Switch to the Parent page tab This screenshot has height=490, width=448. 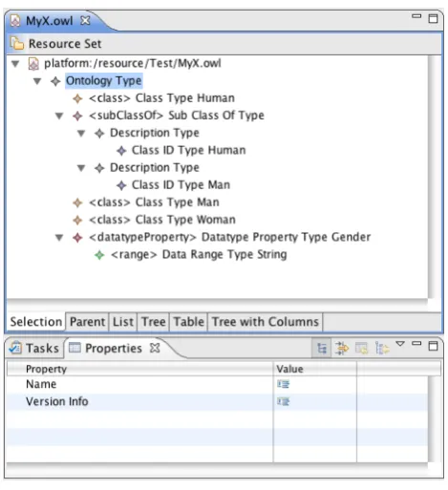click(87, 322)
